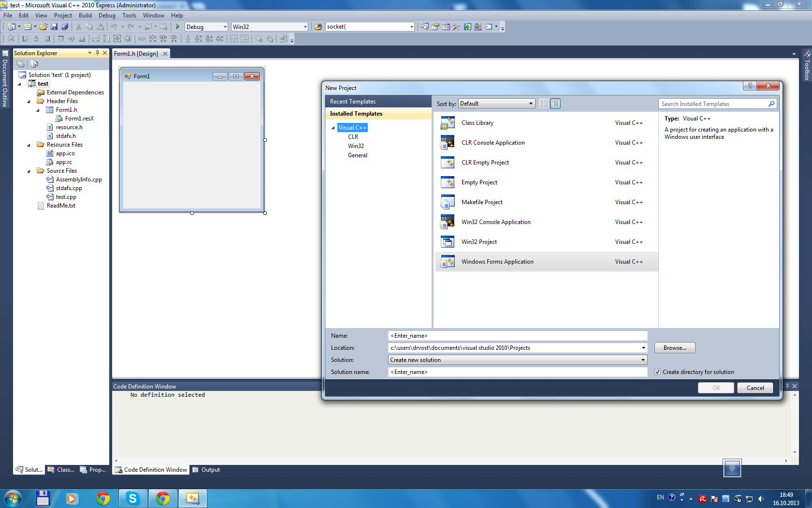This screenshot has height=508, width=812.
Task: Toggle auto-hide pin on Solution Explorer
Action: tap(97, 53)
